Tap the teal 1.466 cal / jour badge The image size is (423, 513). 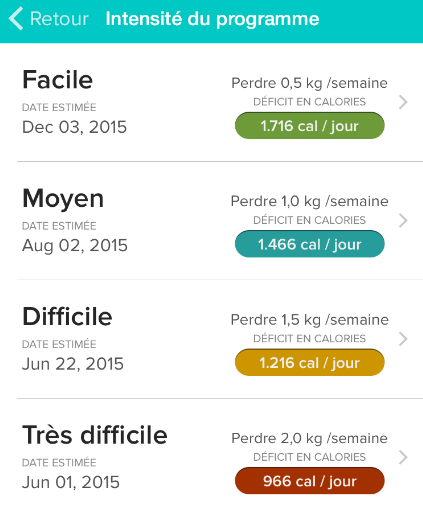[310, 244]
